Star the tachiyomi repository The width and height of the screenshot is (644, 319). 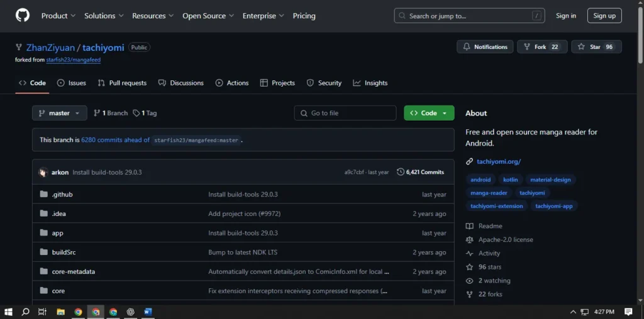pos(596,47)
